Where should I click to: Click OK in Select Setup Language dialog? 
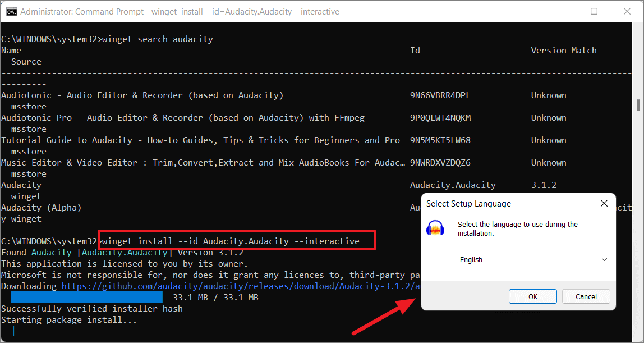tap(533, 296)
